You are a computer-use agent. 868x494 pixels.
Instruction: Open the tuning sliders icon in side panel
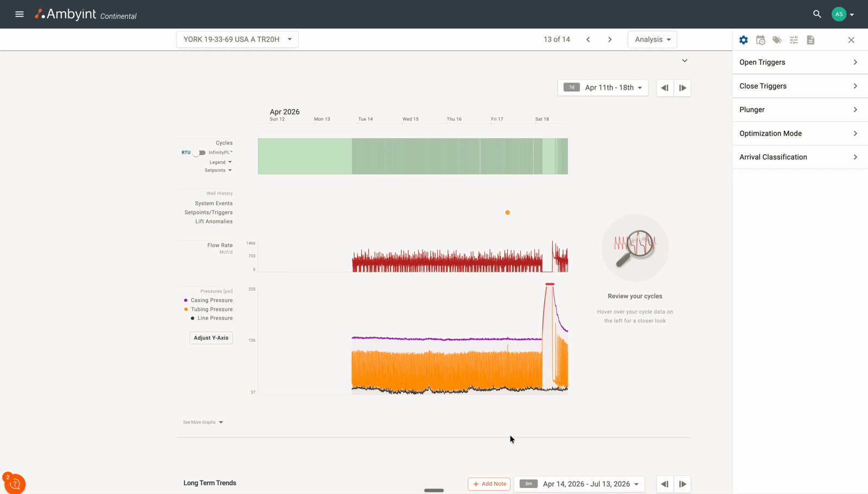pos(794,40)
